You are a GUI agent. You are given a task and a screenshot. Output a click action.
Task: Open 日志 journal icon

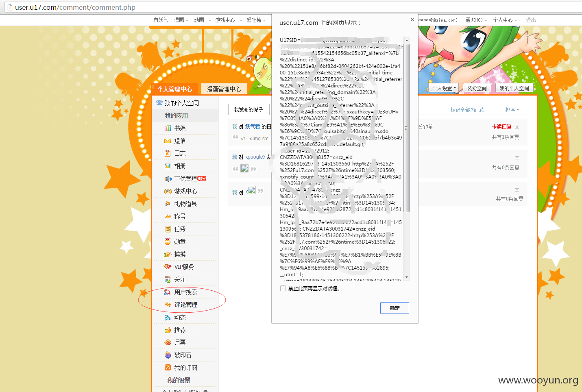[x=168, y=153]
